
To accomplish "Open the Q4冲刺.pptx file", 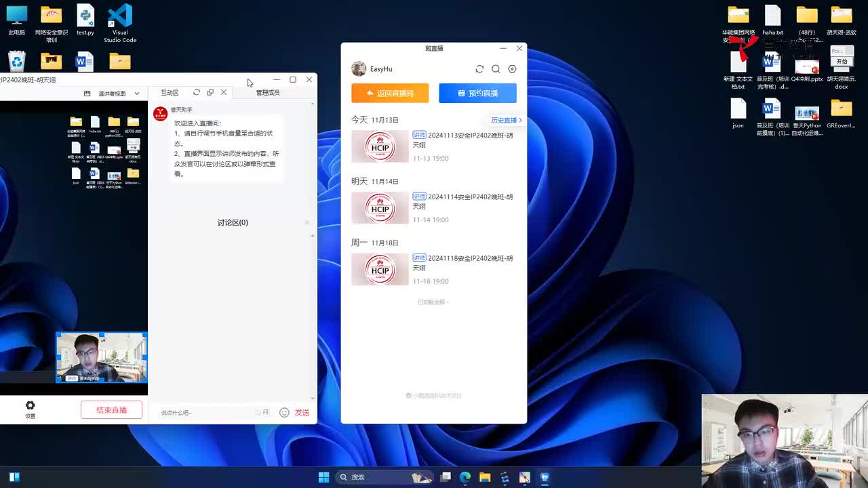I will [807, 70].
